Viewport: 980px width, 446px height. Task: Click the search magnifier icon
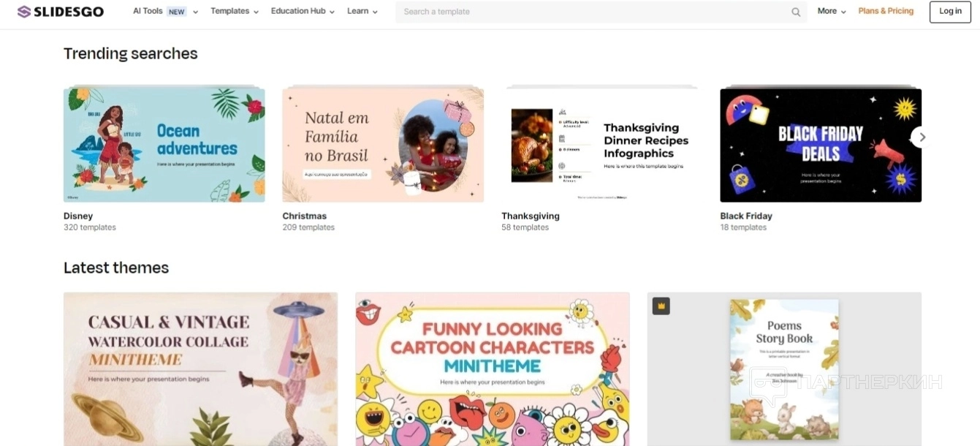[x=796, y=12]
